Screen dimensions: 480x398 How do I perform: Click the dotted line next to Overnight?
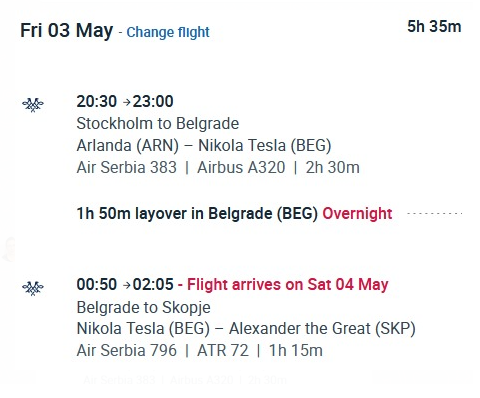pyautogui.click(x=435, y=213)
